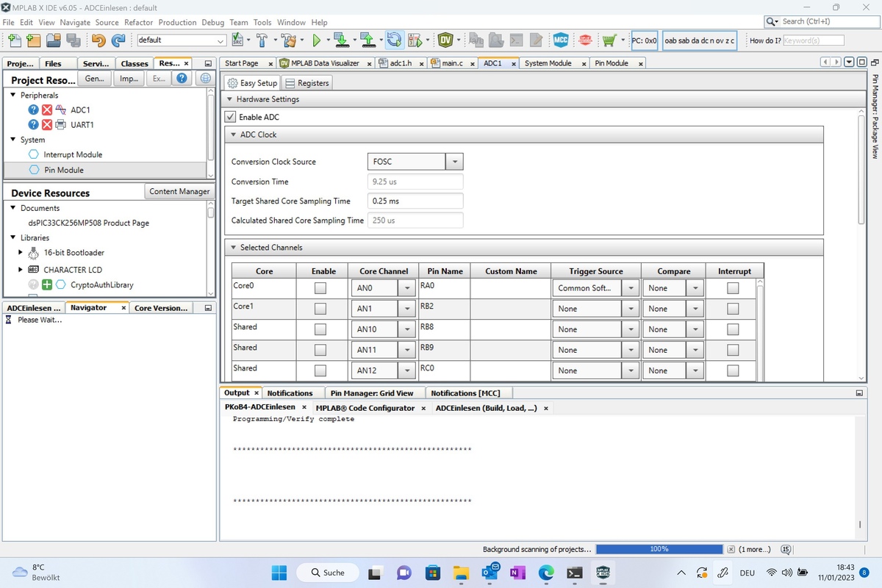
Task: Click the Target Shared Core Sampling Time field
Action: pos(415,201)
